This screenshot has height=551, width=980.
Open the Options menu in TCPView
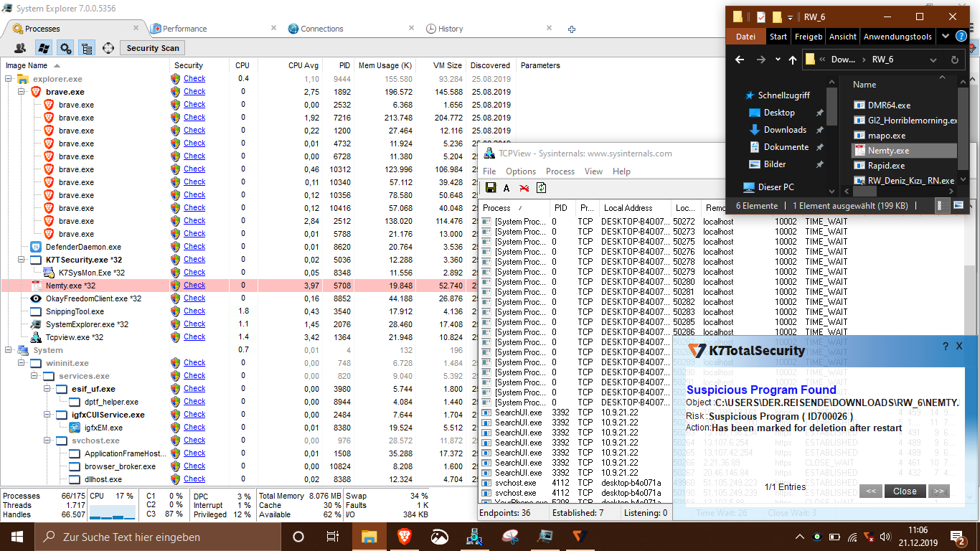(x=520, y=171)
